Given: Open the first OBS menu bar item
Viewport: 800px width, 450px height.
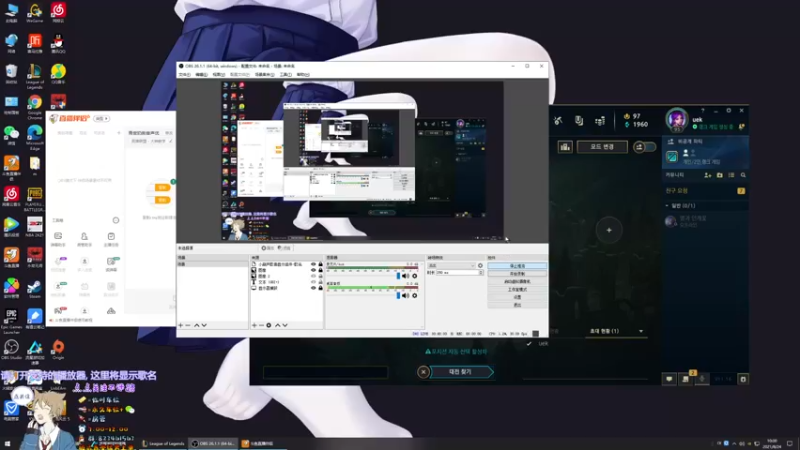Looking at the screenshot, I should 184,74.
